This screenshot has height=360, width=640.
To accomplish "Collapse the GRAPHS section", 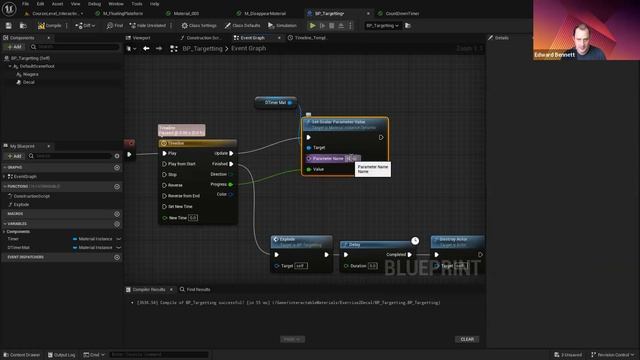I will (x=5, y=167).
